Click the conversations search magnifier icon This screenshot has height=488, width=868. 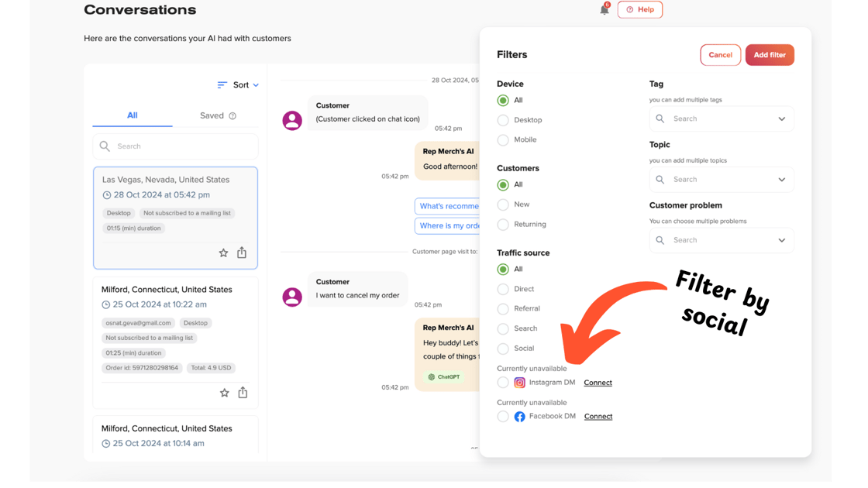[105, 146]
